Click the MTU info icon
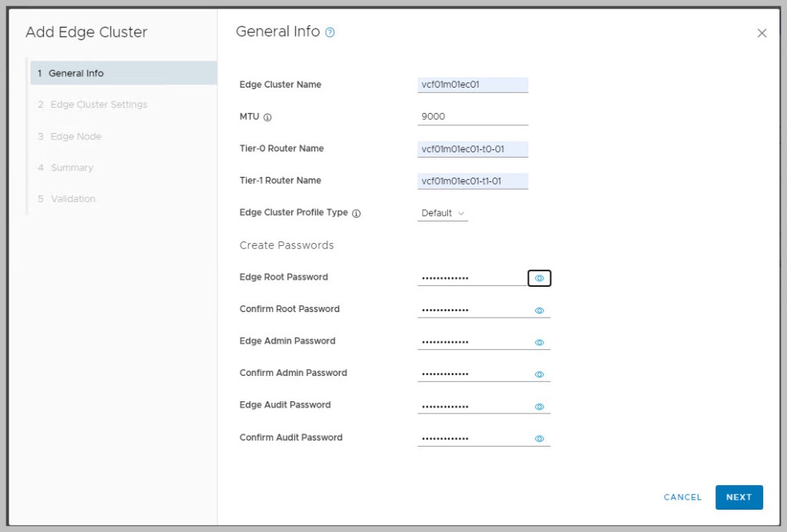Image resolution: width=787 pixels, height=532 pixels. coord(267,118)
